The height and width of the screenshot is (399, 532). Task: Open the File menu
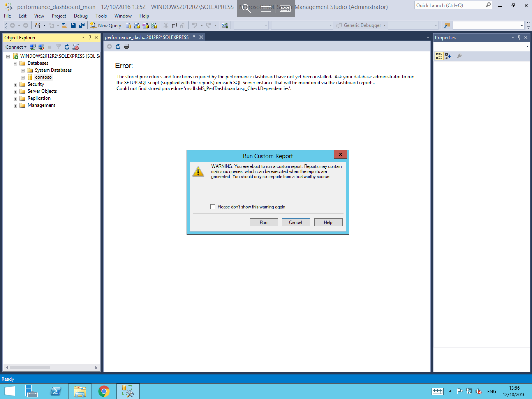tap(7, 16)
